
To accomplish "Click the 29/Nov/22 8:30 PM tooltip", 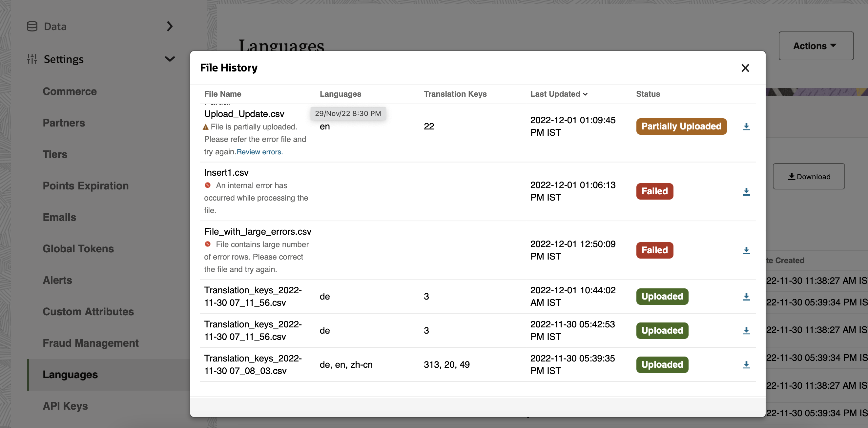I will click(348, 113).
